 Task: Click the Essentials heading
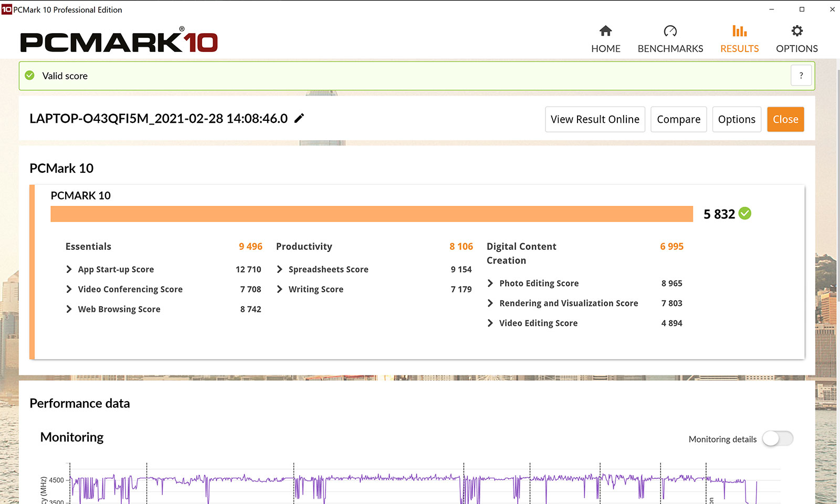click(x=88, y=246)
